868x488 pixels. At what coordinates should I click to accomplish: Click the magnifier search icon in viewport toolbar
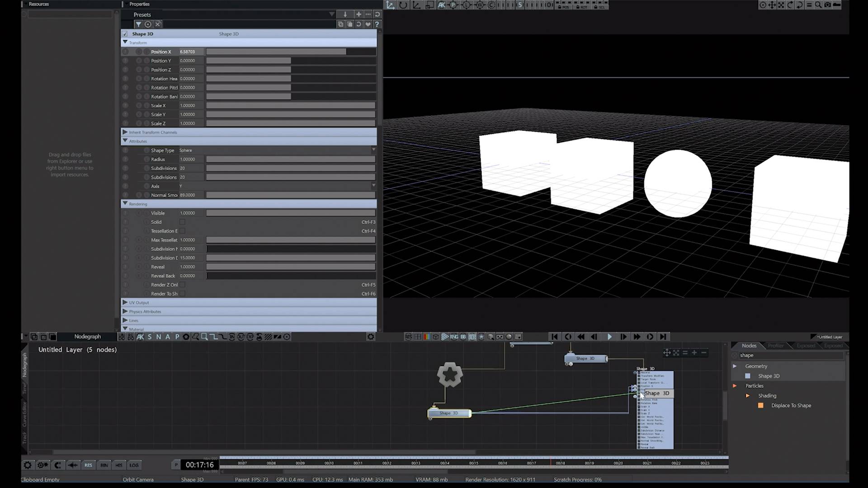[818, 5]
